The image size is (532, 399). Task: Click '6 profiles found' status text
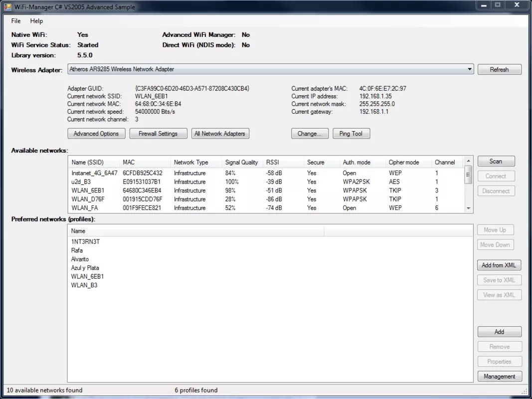pos(196,390)
